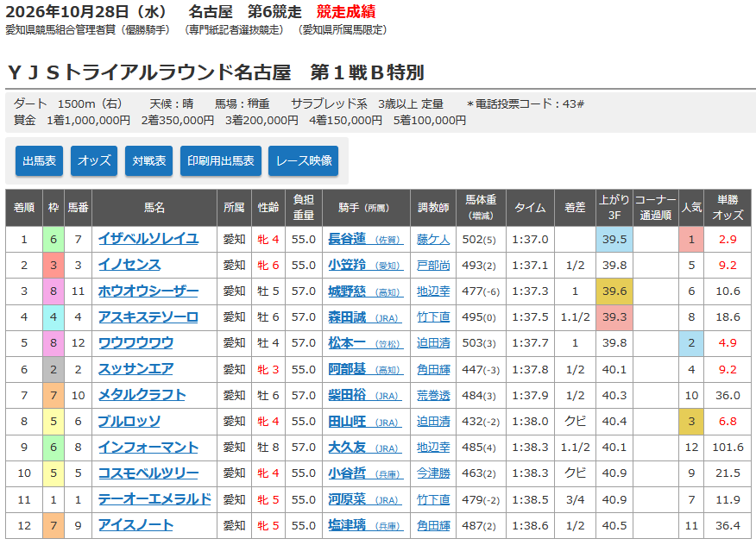756x545 pixels.
Task: Open trainer 角田輝 link in スッサンエア row
Action: pyautogui.click(x=433, y=369)
